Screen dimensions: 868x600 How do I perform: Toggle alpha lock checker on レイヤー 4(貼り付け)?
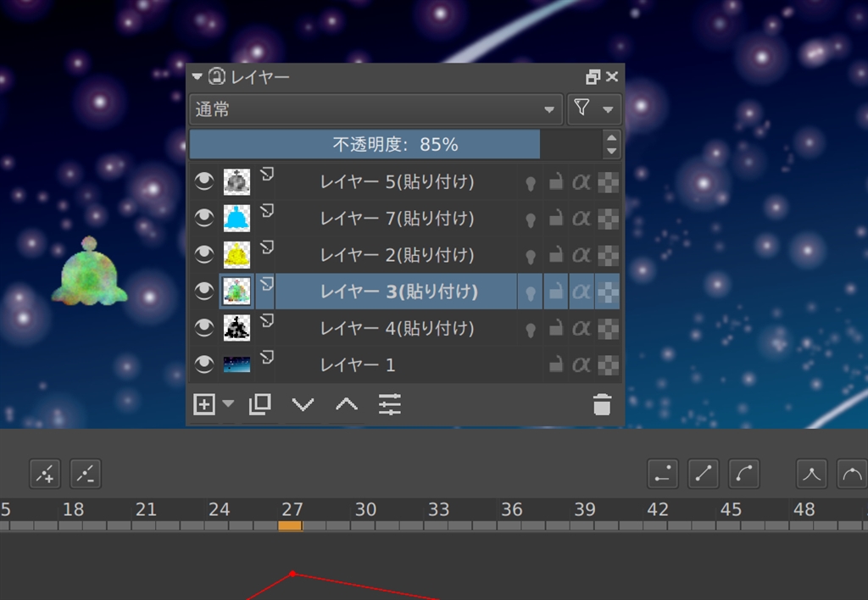pos(608,329)
